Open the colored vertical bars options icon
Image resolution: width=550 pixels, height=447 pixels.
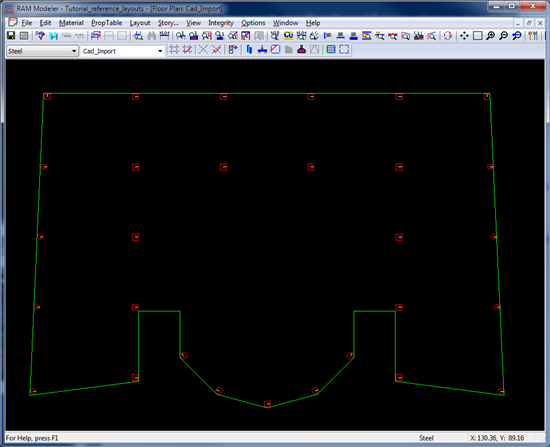coord(533,35)
